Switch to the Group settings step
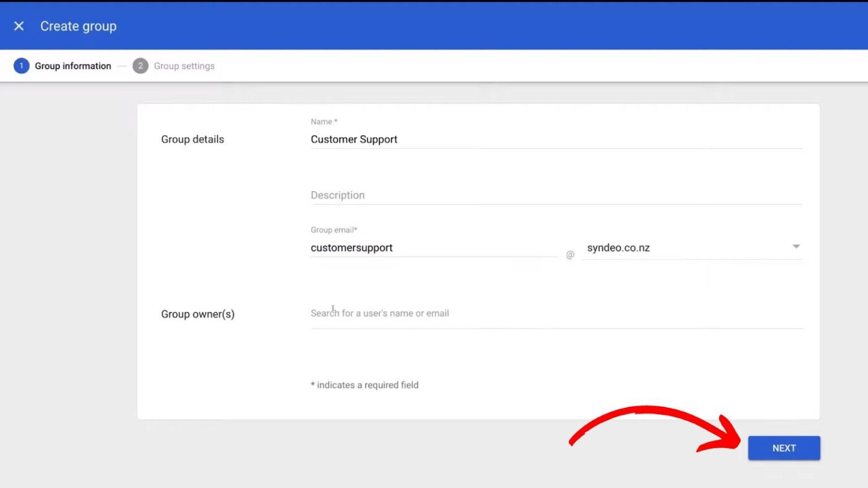 184,66
